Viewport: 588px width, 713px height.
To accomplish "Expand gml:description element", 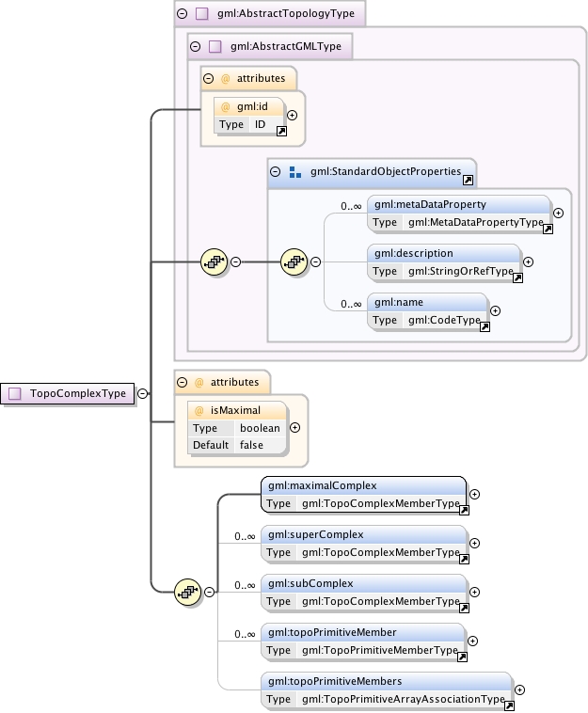I will point(528,262).
